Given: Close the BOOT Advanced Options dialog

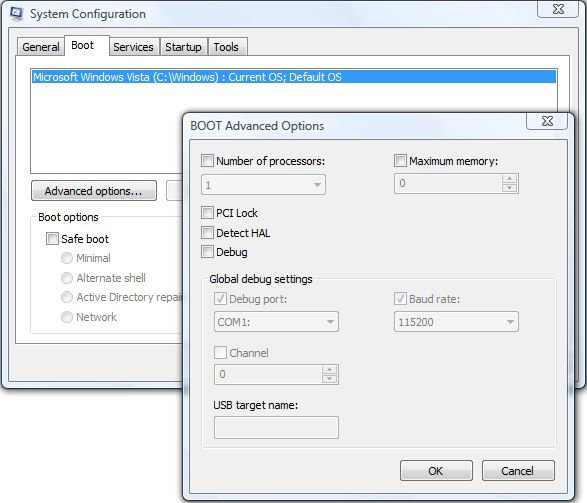Looking at the screenshot, I should [x=548, y=121].
